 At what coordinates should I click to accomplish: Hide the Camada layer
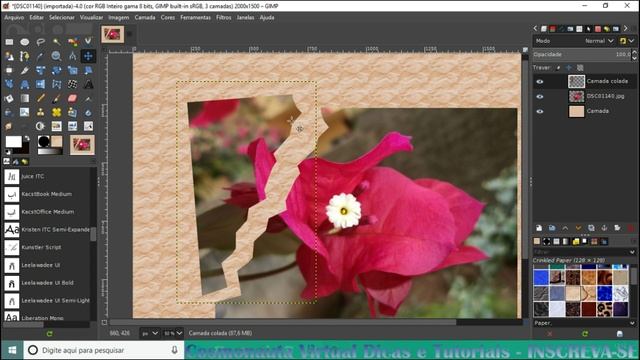(x=540, y=111)
